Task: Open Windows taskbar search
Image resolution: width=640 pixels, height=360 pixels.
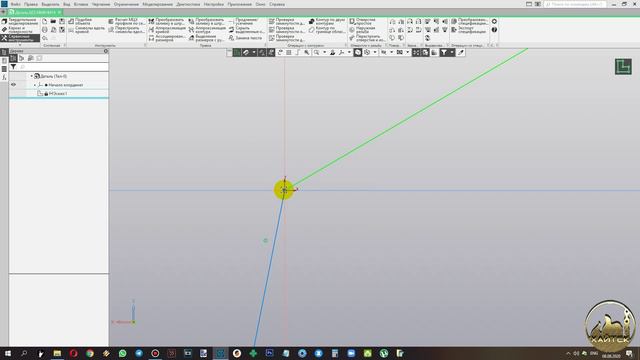Action: 24,353
